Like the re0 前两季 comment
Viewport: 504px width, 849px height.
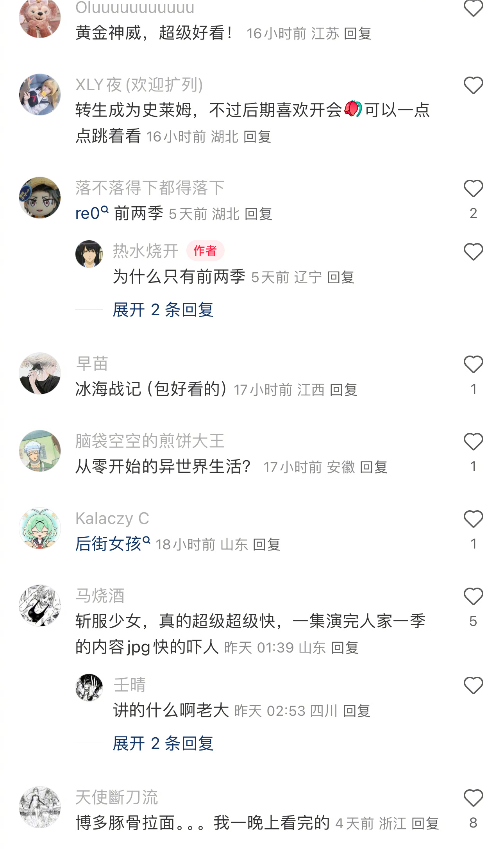click(473, 188)
